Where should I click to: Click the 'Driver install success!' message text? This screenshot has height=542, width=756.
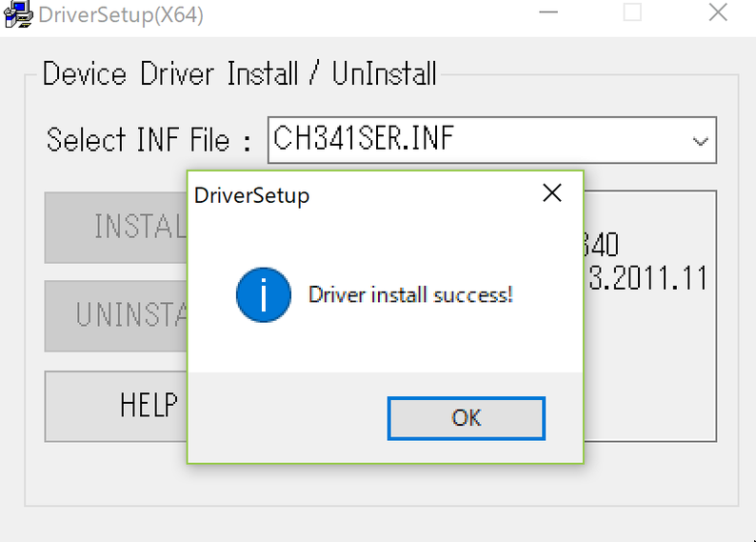coord(410,295)
